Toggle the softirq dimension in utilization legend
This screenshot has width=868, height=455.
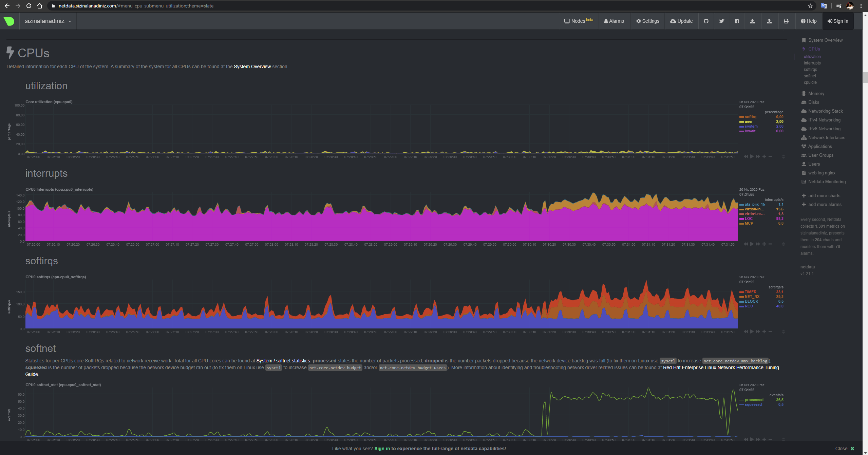[x=751, y=117]
